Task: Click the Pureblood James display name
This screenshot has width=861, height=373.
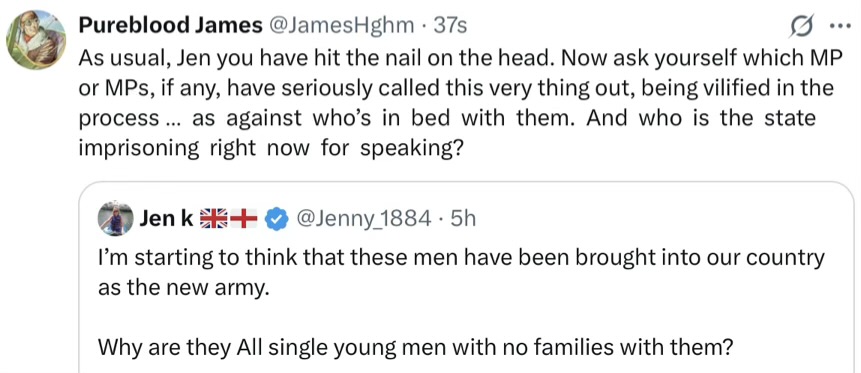Action: (170, 26)
